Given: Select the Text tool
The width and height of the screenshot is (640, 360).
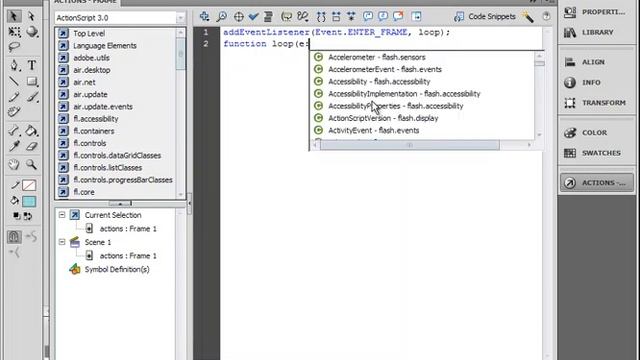Looking at the screenshot, I should click(x=32, y=65).
